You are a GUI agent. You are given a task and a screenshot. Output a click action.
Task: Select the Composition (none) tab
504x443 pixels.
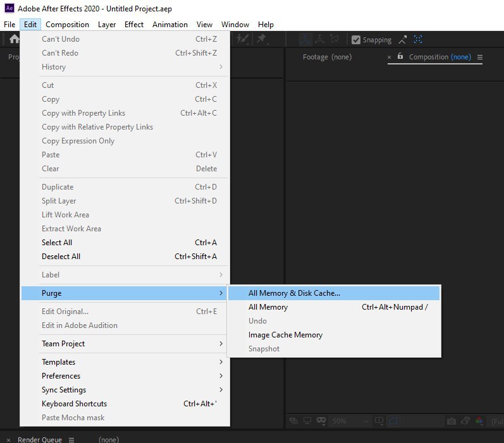(x=439, y=57)
